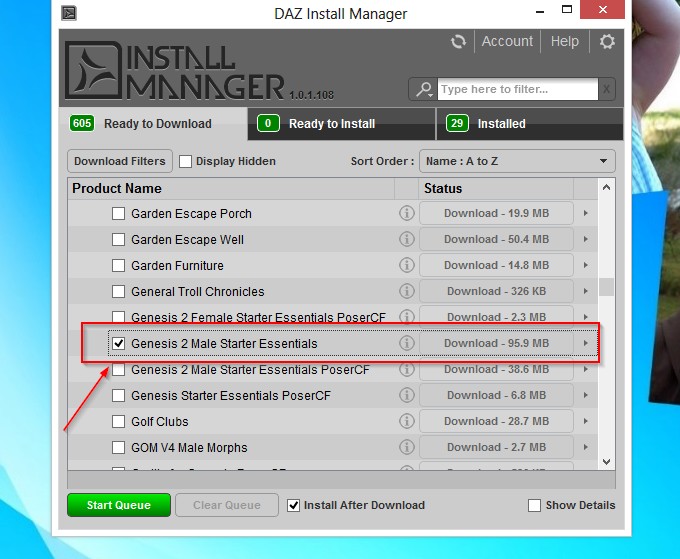This screenshot has width=680, height=559.
Task: Close the DAZ Install Manager window
Action: (x=603, y=10)
